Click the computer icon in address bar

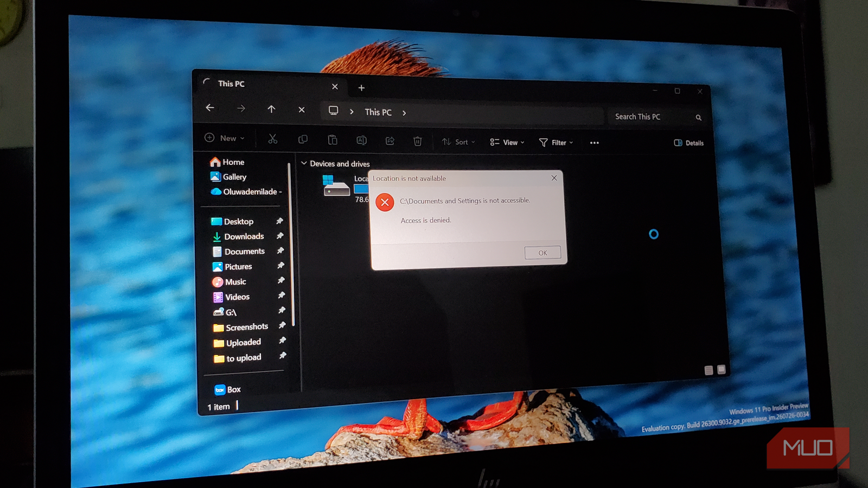coord(334,111)
